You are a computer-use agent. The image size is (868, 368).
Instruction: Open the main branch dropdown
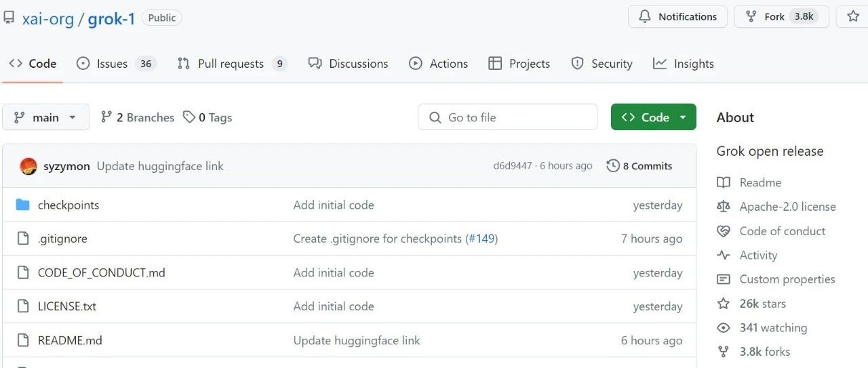[46, 117]
